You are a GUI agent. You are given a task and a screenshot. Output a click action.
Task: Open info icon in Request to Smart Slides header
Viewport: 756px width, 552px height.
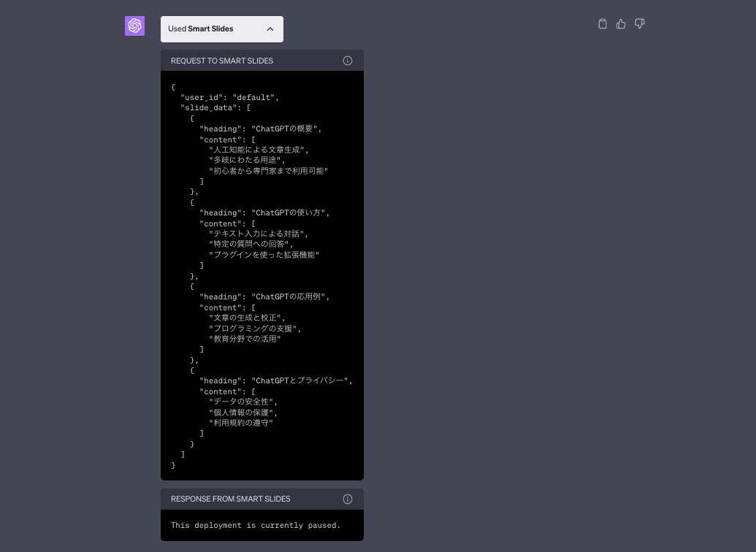pos(348,61)
